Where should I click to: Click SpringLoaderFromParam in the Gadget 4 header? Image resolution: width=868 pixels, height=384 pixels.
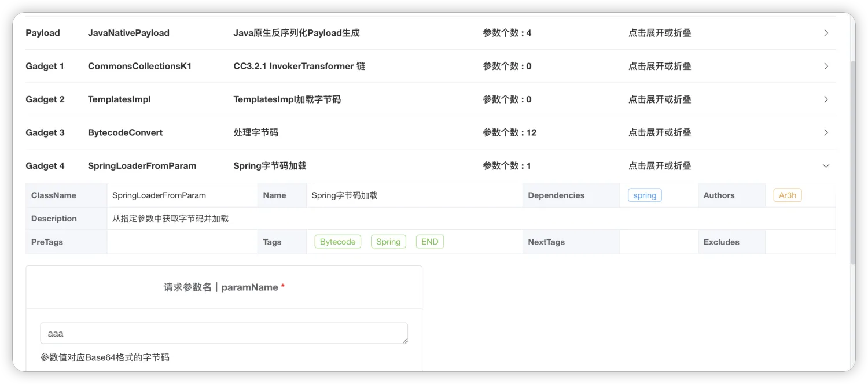(x=142, y=166)
